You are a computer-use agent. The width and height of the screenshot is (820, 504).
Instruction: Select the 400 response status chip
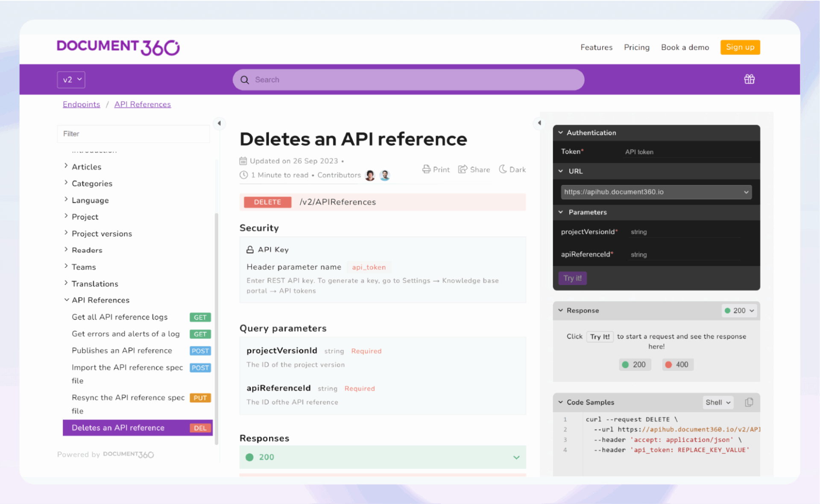[x=677, y=364]
